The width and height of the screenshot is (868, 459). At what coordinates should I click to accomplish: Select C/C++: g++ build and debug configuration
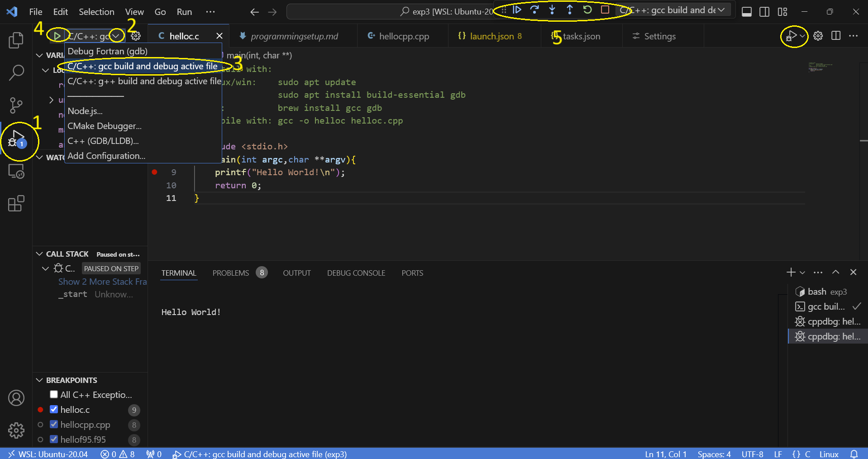click(144, 81)
